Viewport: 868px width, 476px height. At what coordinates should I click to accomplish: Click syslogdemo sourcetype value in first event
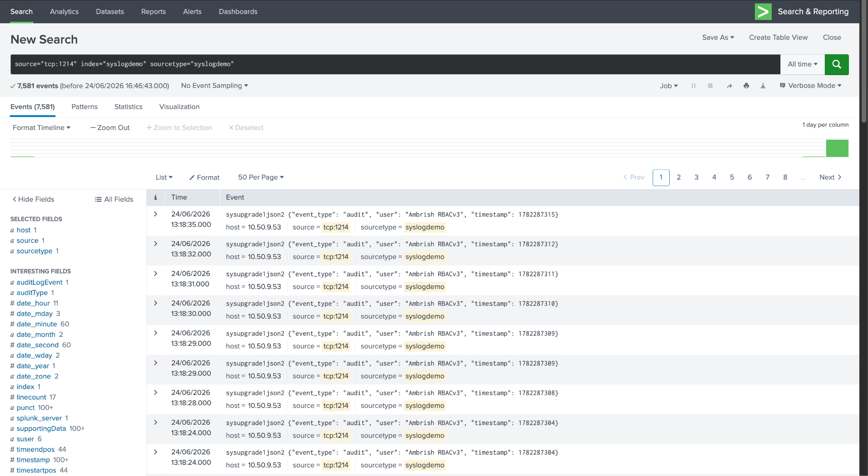click(425, 227)
